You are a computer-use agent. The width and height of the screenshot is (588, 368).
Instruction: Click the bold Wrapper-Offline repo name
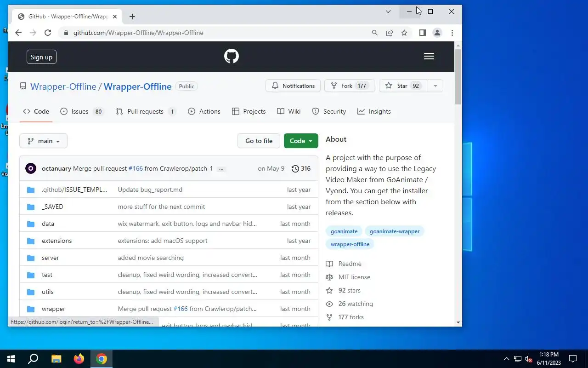pyautogui.click(x=137, y=86)
